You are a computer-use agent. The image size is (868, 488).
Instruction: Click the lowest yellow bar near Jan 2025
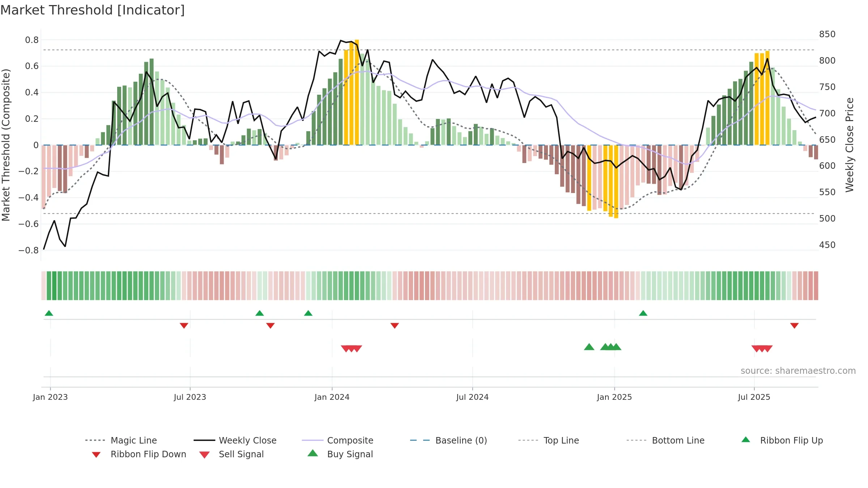click(x=616, y=181)
